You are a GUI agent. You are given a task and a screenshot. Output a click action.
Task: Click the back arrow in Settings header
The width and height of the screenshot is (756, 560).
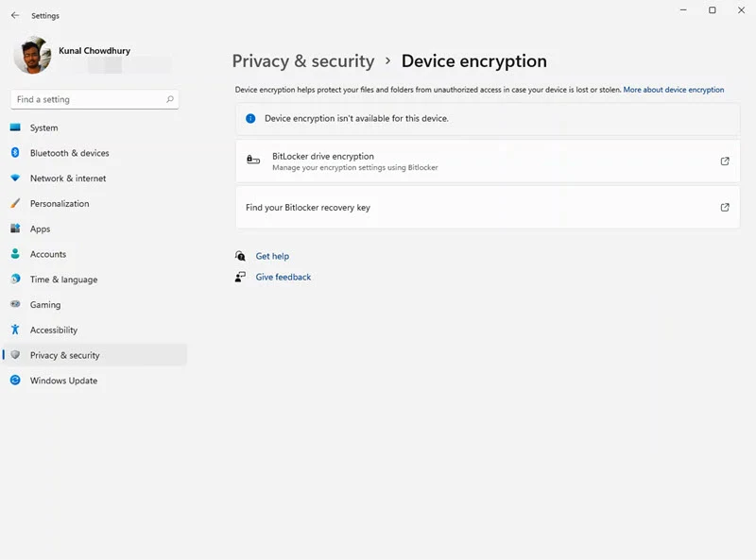[15, 15]
